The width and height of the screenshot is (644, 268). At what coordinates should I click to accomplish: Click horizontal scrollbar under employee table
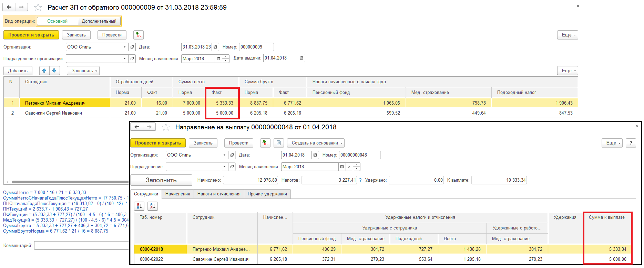point(70,182)
